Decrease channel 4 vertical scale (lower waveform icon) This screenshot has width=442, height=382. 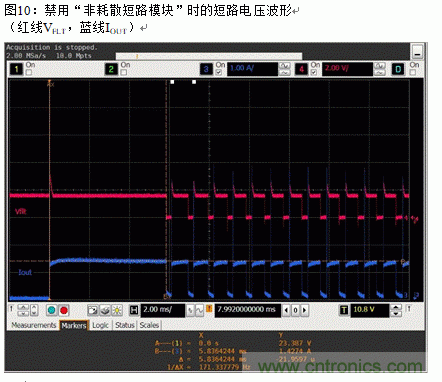pyautogui.click(x=379, y=72)
